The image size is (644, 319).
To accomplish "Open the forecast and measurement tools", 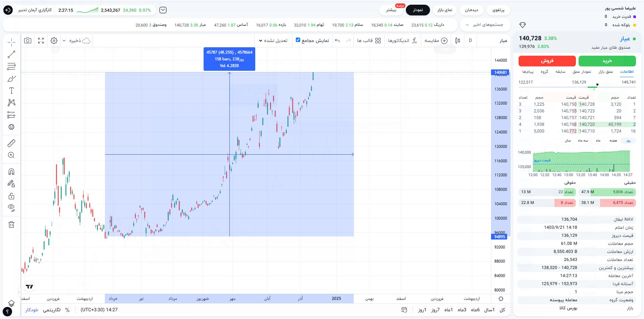I will [x=11, y=115].
